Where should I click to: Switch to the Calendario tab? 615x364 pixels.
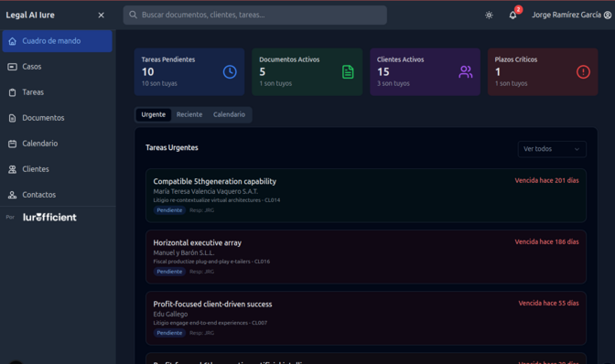tap(229, 114)
